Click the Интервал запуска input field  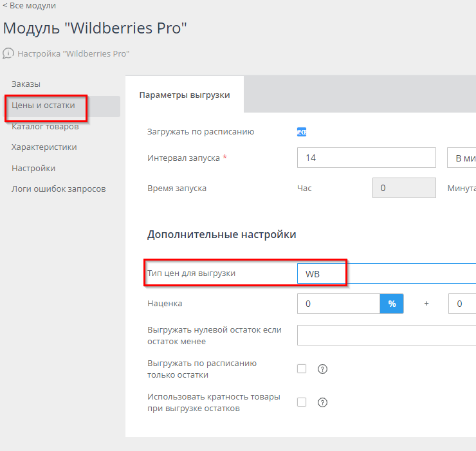367,158
